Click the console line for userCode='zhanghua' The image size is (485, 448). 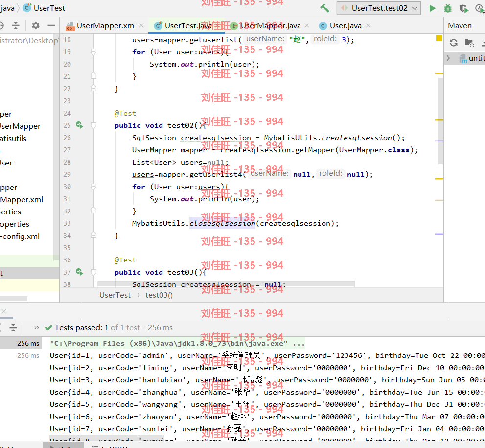[x=267, y=392]
